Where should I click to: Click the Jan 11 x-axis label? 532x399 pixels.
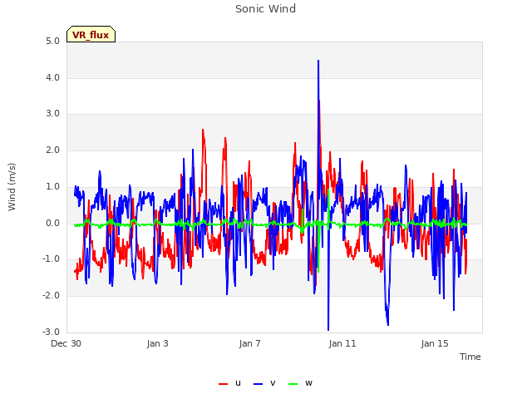coord(342,343)
